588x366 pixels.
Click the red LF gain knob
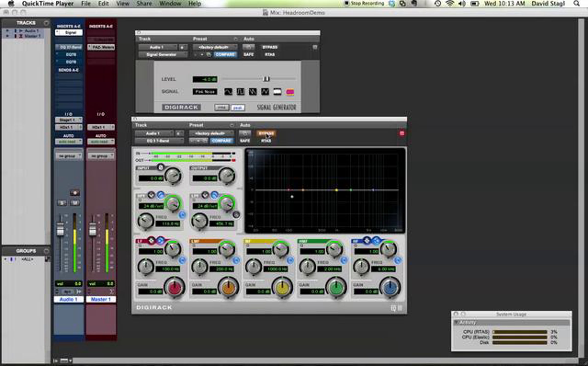pos(174,288)
